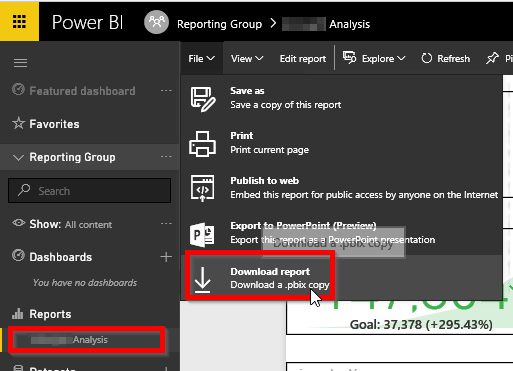
Task: Click 'You have no dashboards' text
Action: pos(85,283)
